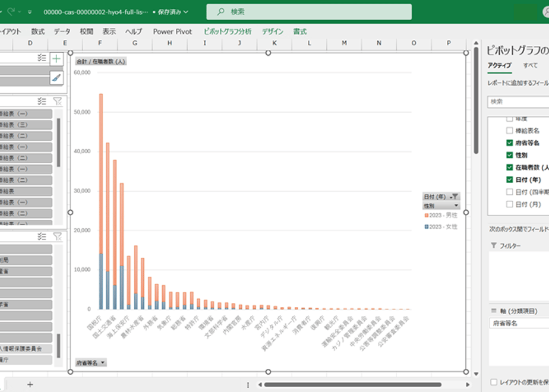Uncheck the 府省等名 field checkbox
549x392 pixels.
(509, 143)
